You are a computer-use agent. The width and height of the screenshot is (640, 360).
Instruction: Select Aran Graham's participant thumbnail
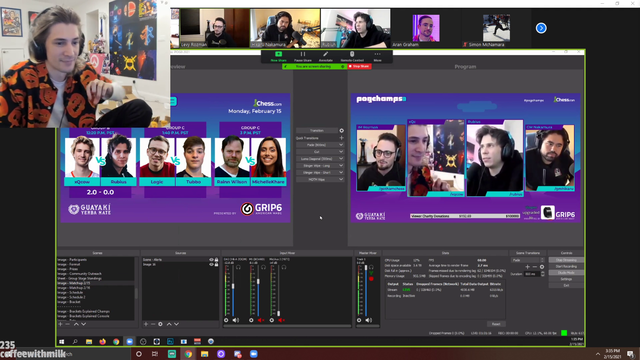click(426, 28)
